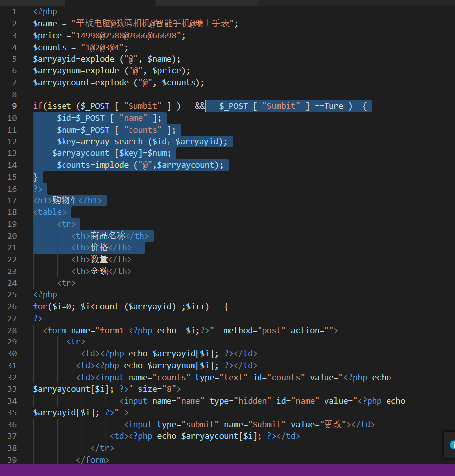Click the </tr> closing tag on line 38

point(102,448)
